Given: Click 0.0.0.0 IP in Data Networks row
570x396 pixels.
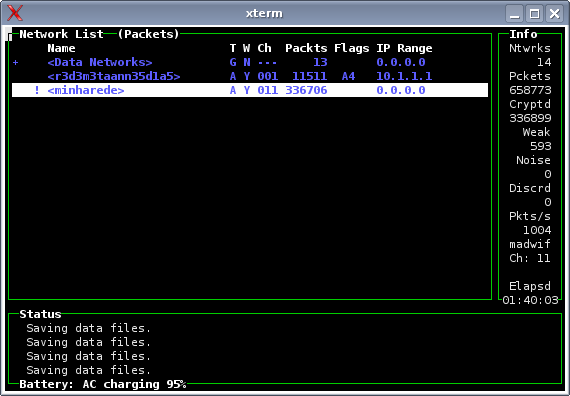Looking at the screenshot, I should point(401,62).
